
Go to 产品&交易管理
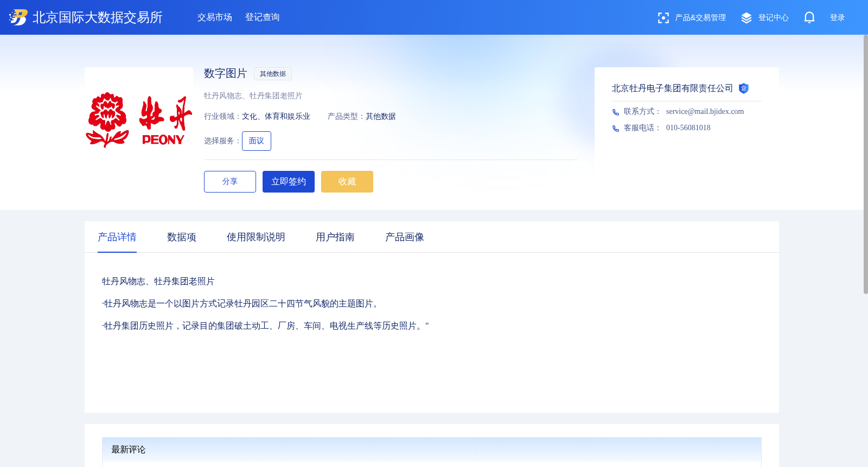700,18
